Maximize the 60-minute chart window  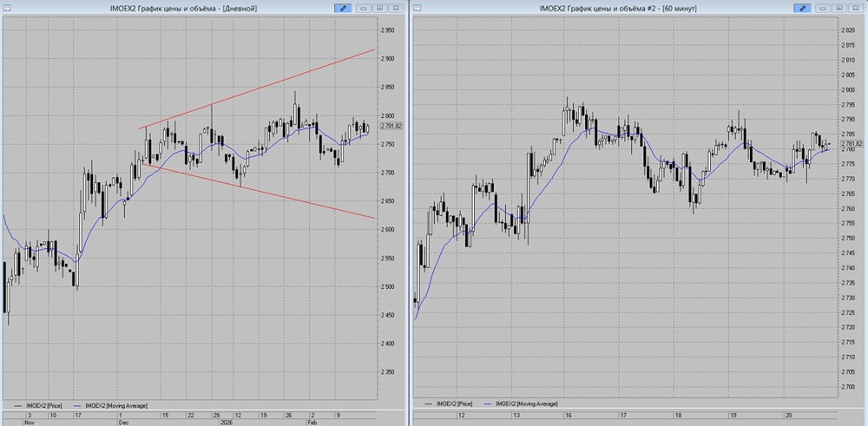click(839, 8)
